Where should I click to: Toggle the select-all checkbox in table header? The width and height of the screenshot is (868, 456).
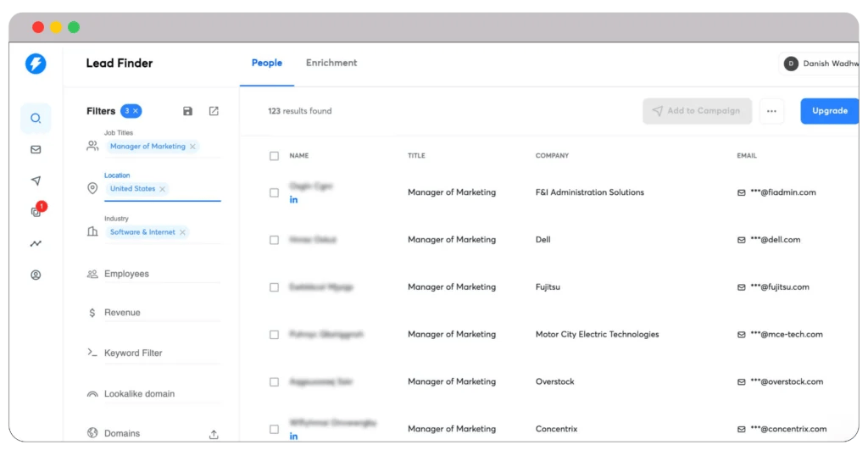tap(274, 156)
